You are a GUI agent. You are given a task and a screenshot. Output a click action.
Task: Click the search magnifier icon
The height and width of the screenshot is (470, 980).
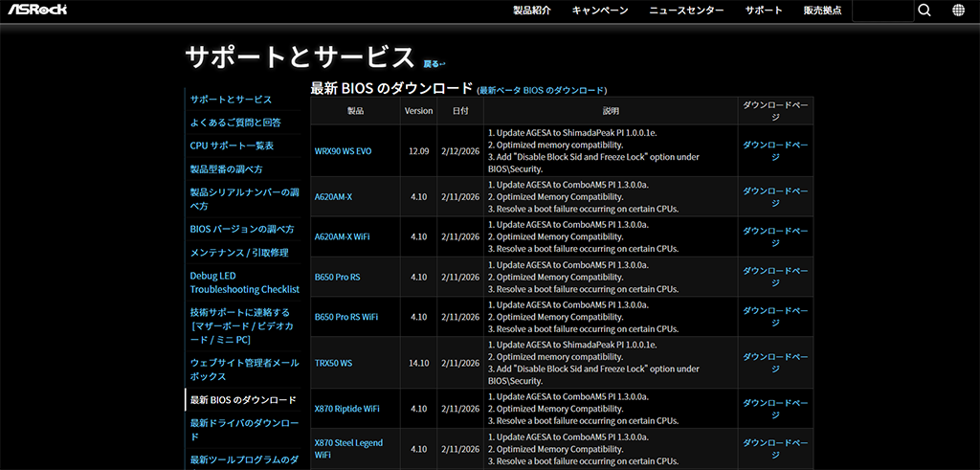[x=924, y=11]
